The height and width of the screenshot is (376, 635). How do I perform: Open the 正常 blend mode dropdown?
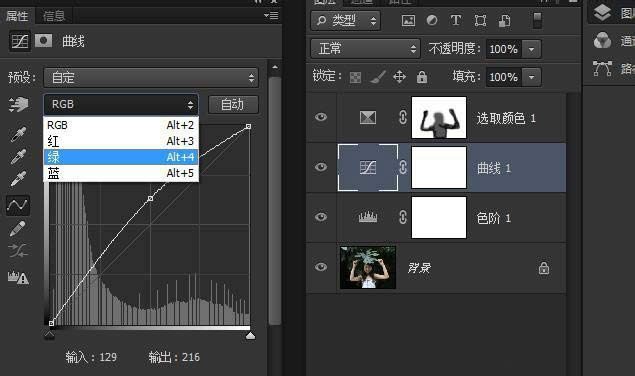(365, 49)
